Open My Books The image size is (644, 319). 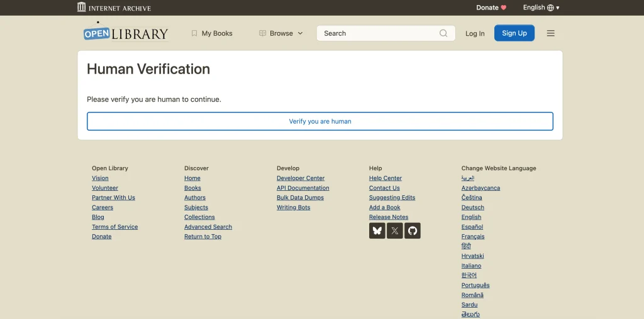click(212, 33)
